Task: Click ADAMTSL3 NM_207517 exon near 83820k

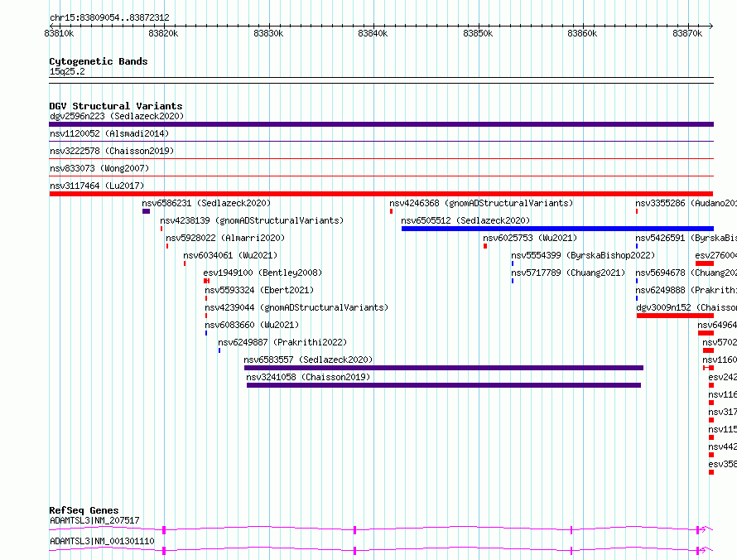Action: [x=164, y=530]
